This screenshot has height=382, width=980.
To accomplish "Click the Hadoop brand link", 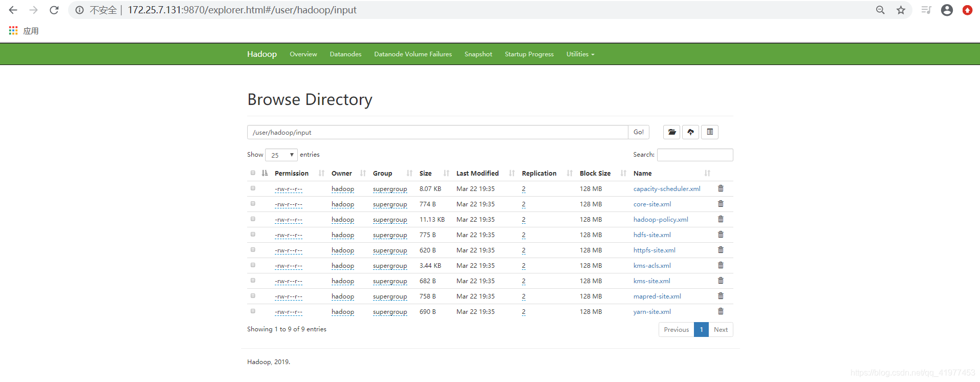I will pyautogui.click(x=262, y=54).
